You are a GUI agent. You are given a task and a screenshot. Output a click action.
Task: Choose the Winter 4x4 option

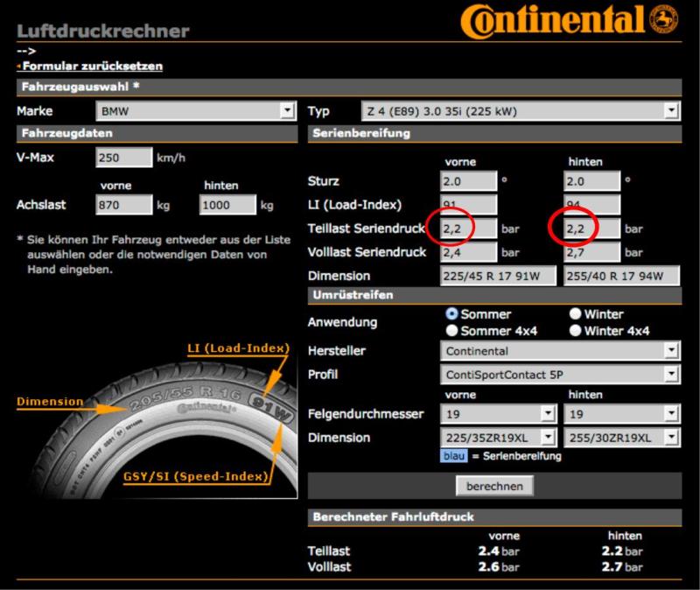pos(576,331)
